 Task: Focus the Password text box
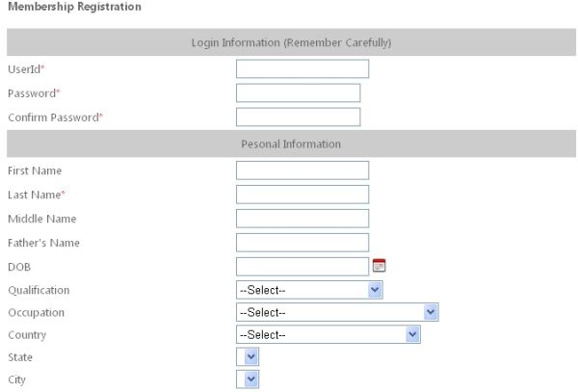298,92
